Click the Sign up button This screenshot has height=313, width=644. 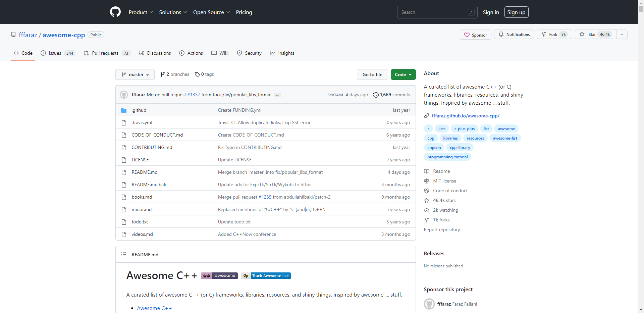516,12
